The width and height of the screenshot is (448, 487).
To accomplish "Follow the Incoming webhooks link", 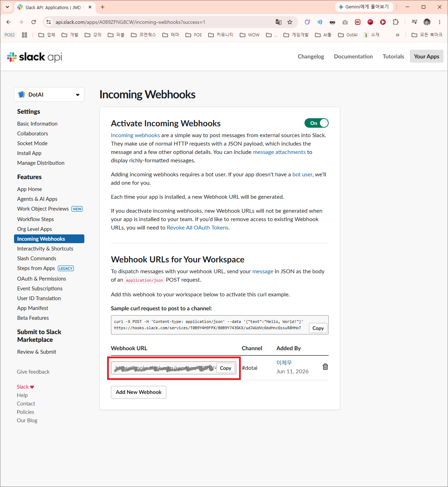I will 135,135.
